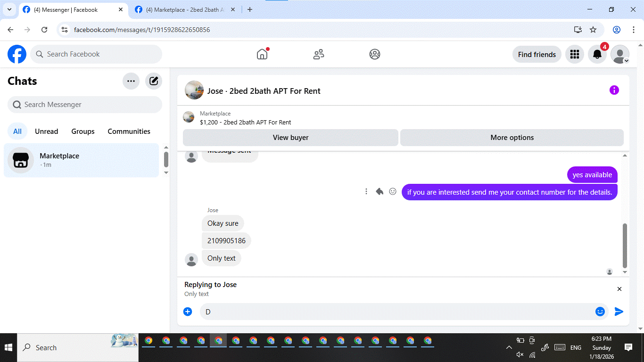The height and width of the screenshot is (362, 644).
Task: React to message with emoji icon
Action: pyautogui.click(x=393, y=191)
